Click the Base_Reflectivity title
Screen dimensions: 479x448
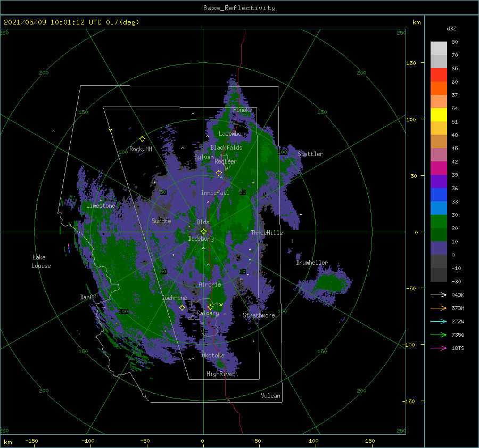pos(240,8)
